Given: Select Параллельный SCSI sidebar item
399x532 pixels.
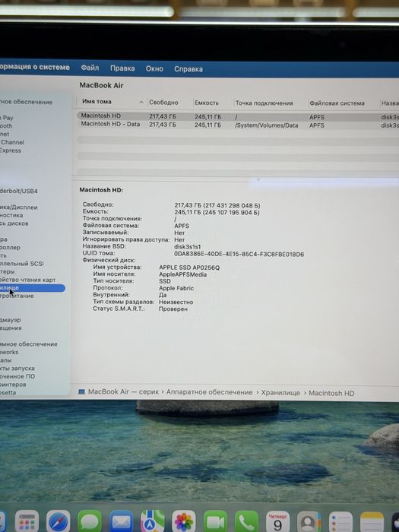Looking at the screenshot, I should coord(22,264).
